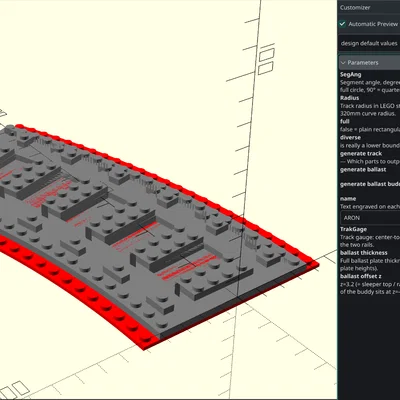Open the design default values dropdown
This screenshot has height=400, width=400.
point(369,44)
